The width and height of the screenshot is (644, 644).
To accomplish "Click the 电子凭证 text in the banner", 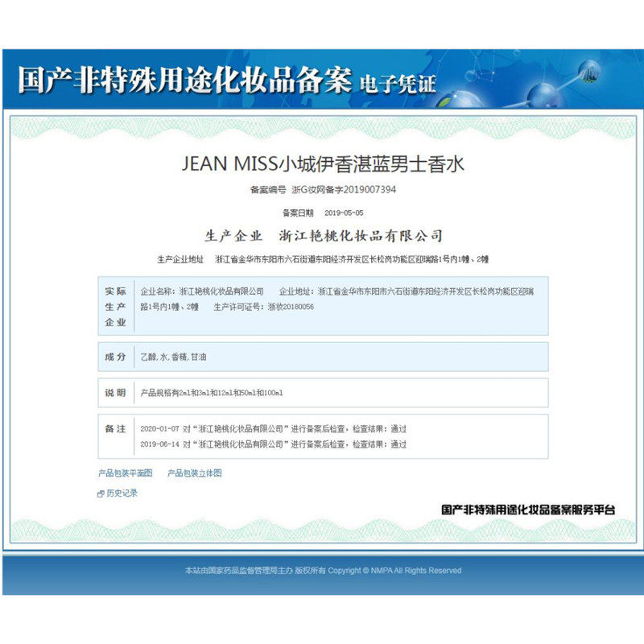I will pos(398,85).
